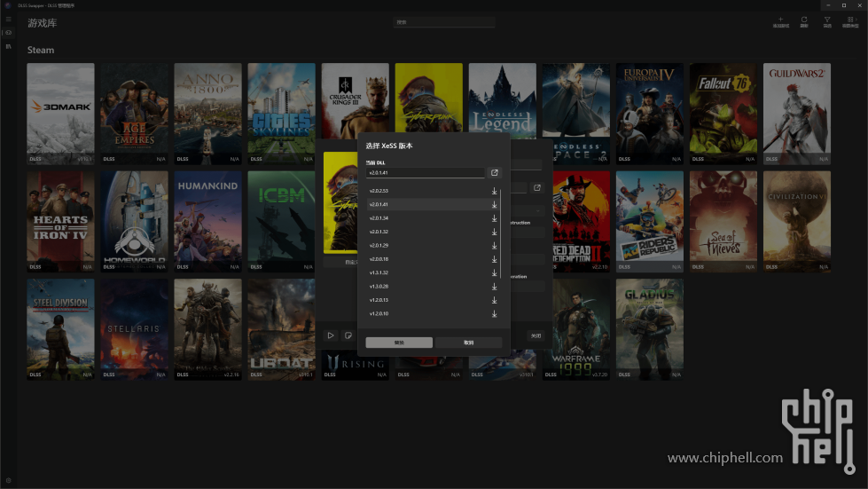The image size is (868, 489).
Task: Open the 3DMark library tile
Action: (x=61, y=114)
